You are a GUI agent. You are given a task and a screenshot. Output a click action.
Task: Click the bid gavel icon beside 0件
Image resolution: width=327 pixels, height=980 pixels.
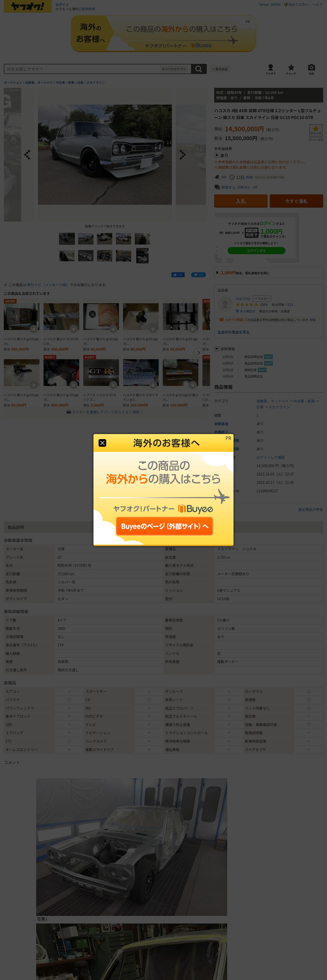pos(217,177)
